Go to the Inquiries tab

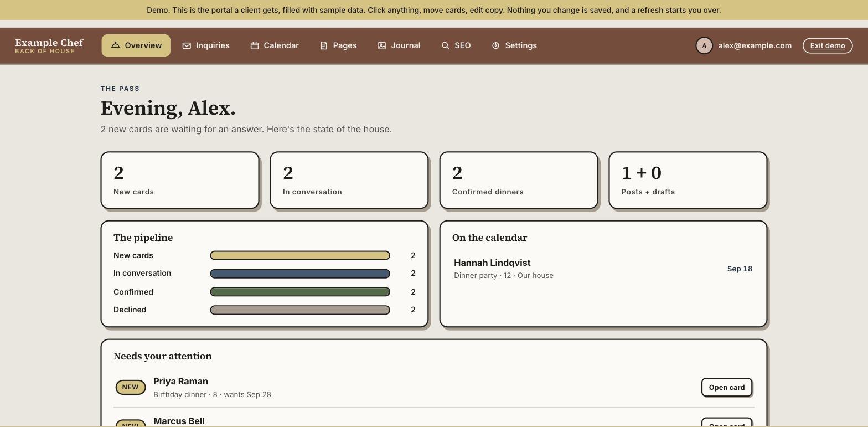click(x=206, y=45)
